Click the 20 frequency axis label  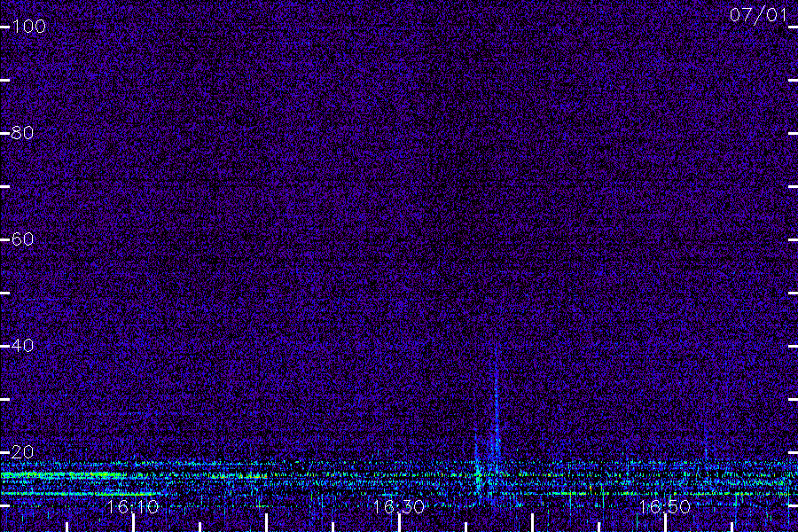point(22,452)
